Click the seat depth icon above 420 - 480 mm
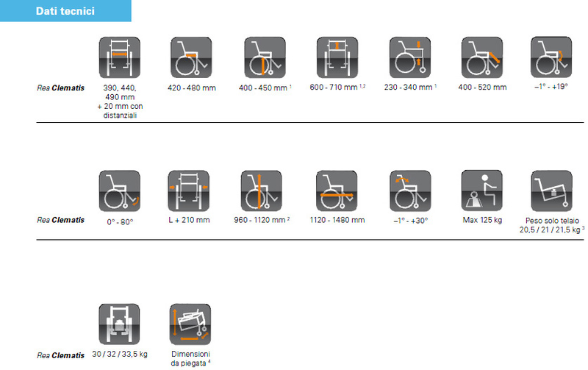Screen dimensions: 588x370 coord(191,57)
